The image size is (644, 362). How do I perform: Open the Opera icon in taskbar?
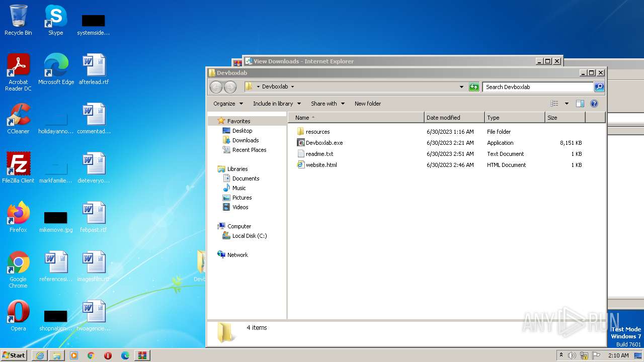point(108,355)
